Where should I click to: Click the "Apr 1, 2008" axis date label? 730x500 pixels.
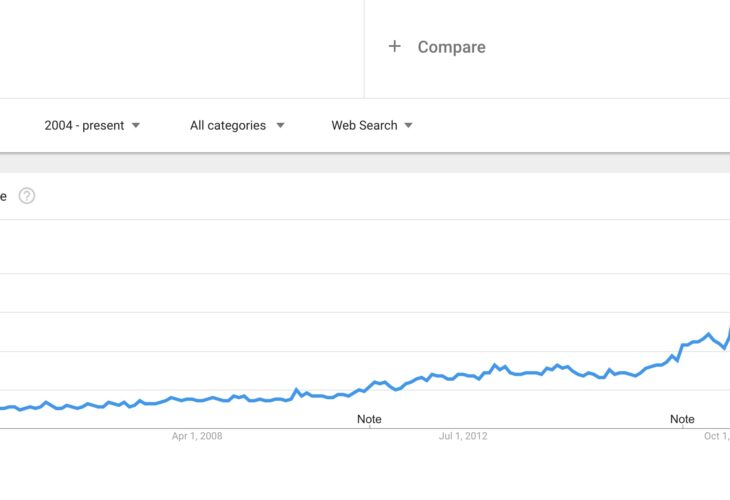click(x=197, y=436)
